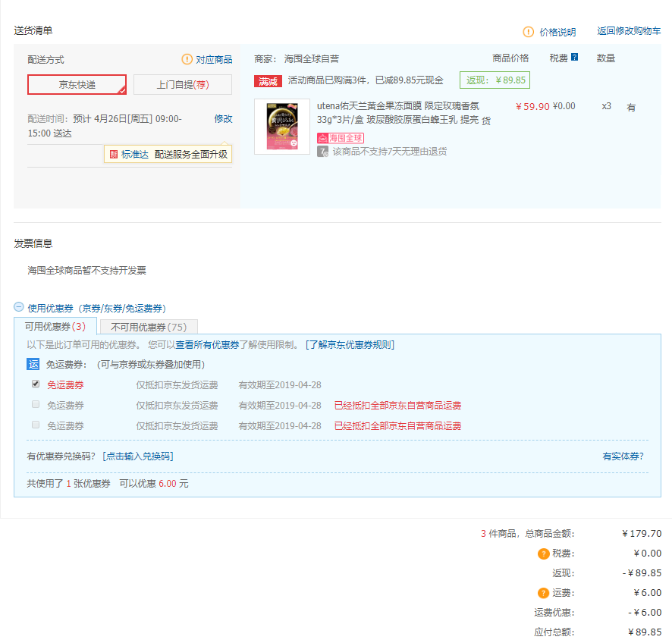672x643 pixels.
Task: Click 点击输入兑换码 link
Action: [x=138, y=456]
